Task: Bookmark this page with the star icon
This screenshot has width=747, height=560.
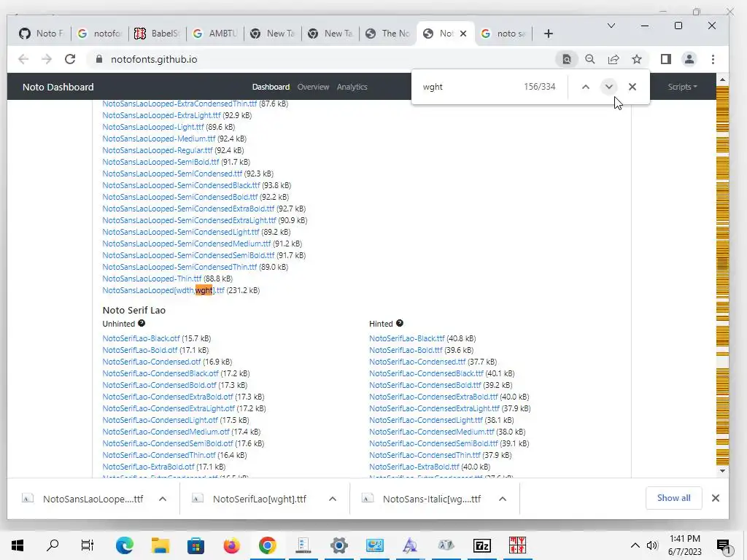Action: (636, 59)
